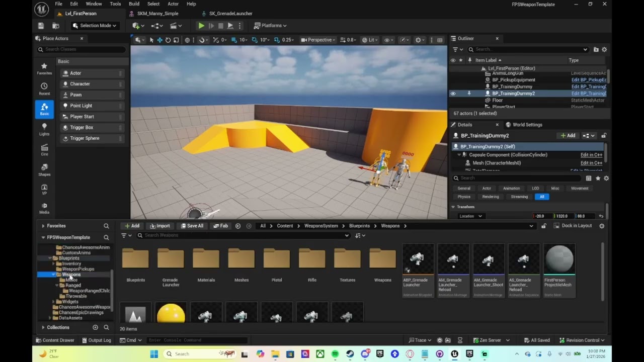The width and height of the screenshot is (644, 362).
Task: Open the camera speed 0.8 dropdown
Action: pos(348,40)
